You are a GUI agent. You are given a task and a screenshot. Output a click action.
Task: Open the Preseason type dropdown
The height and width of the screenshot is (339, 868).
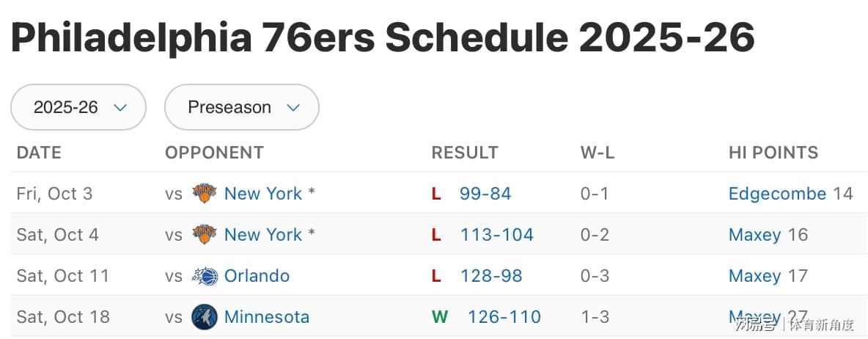click(x=241, y=107)
